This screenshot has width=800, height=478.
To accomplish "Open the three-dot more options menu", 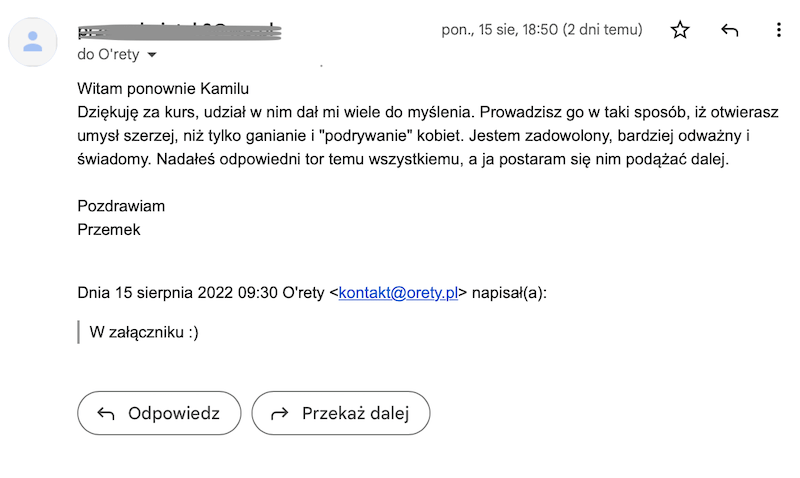I will pyautogui.click(x=779, y=30).
